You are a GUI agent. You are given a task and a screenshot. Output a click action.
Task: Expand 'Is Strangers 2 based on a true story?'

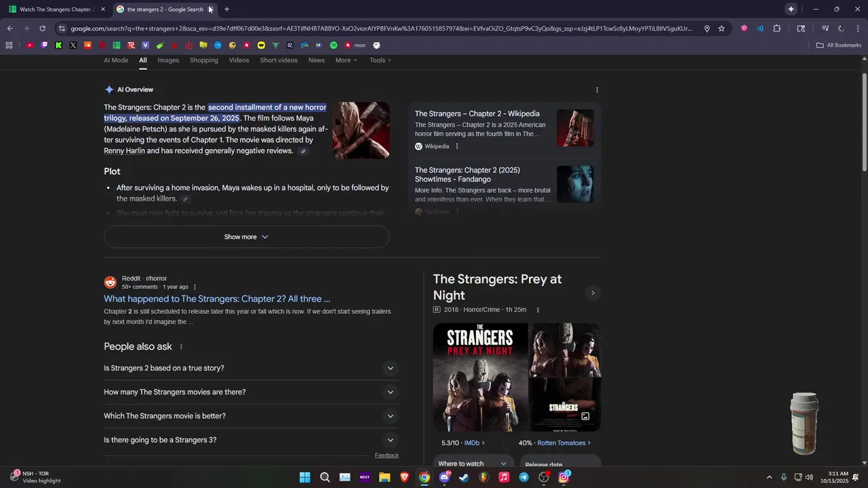251,369
